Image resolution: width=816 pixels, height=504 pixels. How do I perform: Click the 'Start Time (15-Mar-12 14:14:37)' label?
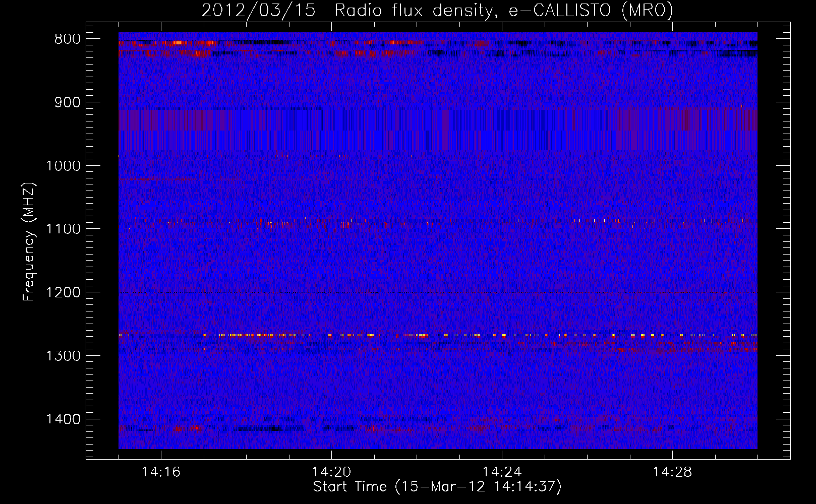[x=437, y=487]
